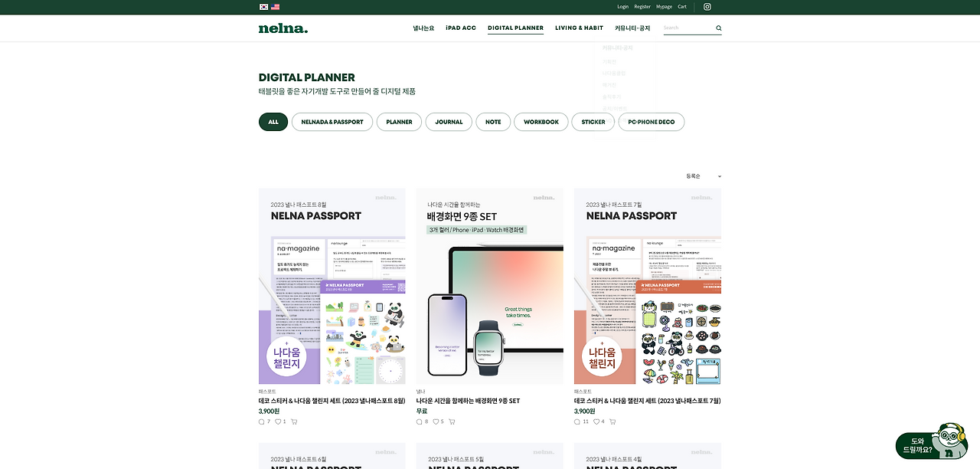Click the heart icon under the wallpaper 9종 SET
This screenshot has width=980, height=469.
436,421
